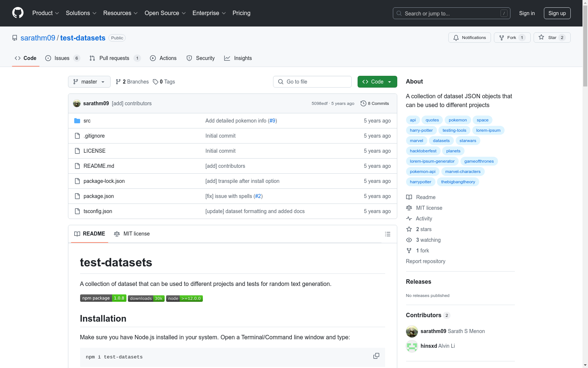This screenshot has height=368, width=588.
Task: Select the Code repository tab
Action: [x=26, y=58]
